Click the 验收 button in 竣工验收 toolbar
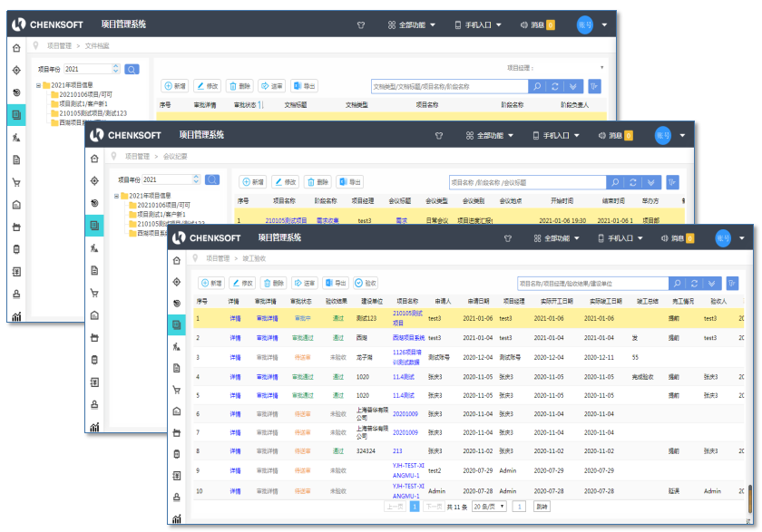Screen dimensions: 762x532 pyautogui.click(x=366, y=283)
